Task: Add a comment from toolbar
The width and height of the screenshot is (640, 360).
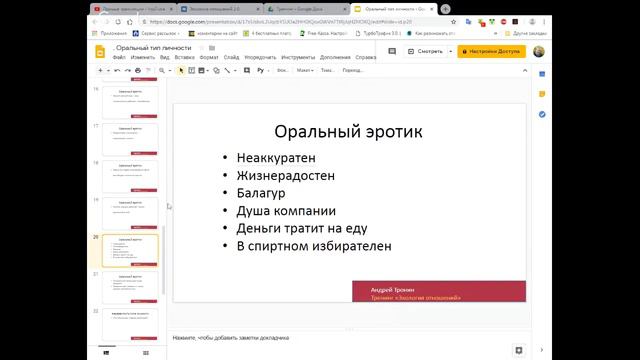Action: pos(247,71)
